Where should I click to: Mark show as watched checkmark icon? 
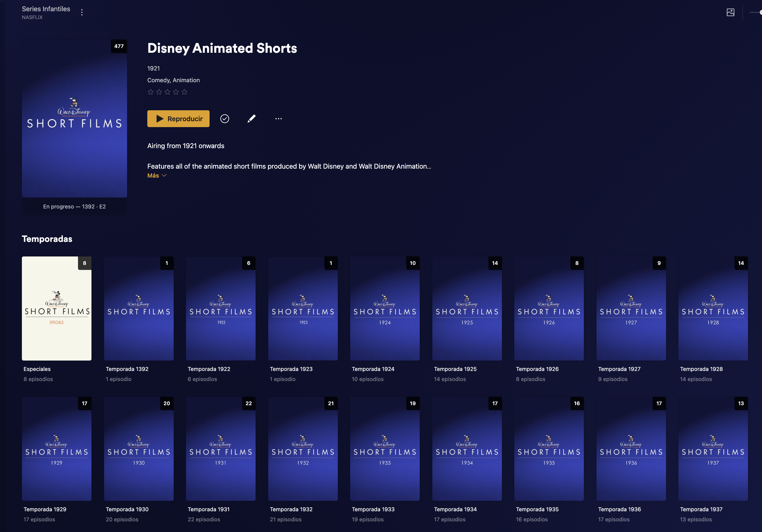point(225,118)
